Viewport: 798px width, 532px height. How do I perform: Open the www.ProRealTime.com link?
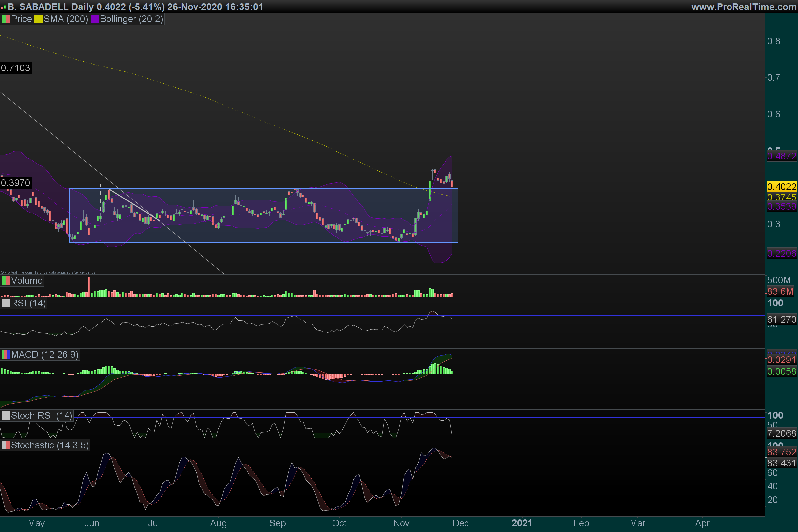tap(744, 7)
